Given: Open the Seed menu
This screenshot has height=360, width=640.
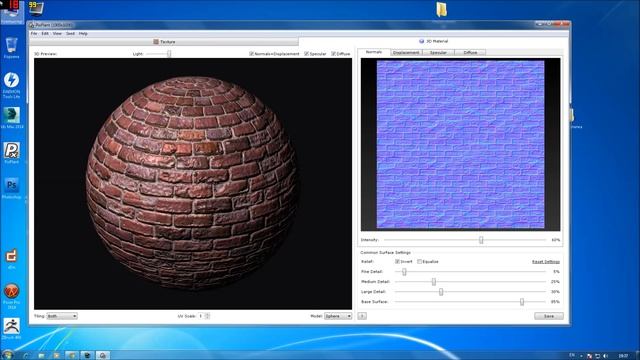Looking at the screenshot, I should click(x=70, y=33).
